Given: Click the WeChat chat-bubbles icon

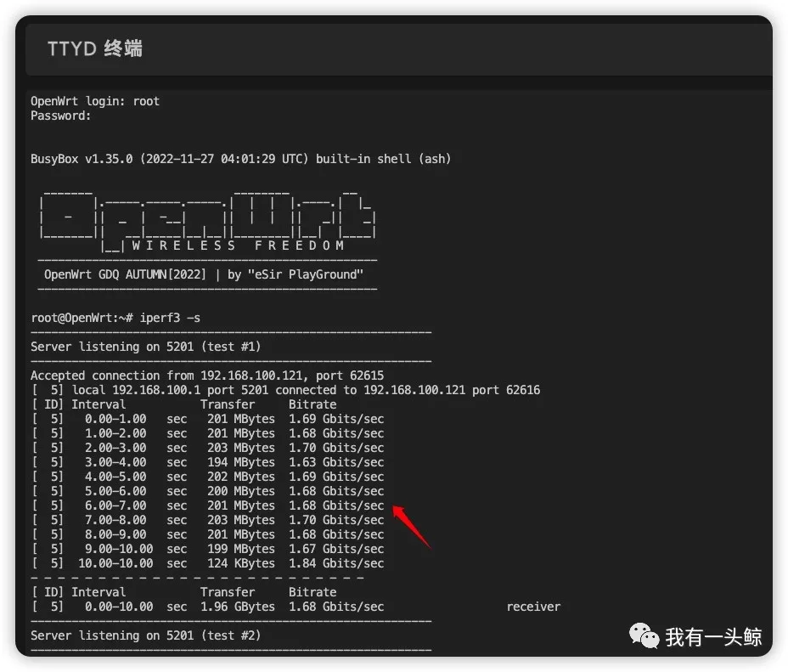Looking at the screenshot, I should (x=643, y=635).
